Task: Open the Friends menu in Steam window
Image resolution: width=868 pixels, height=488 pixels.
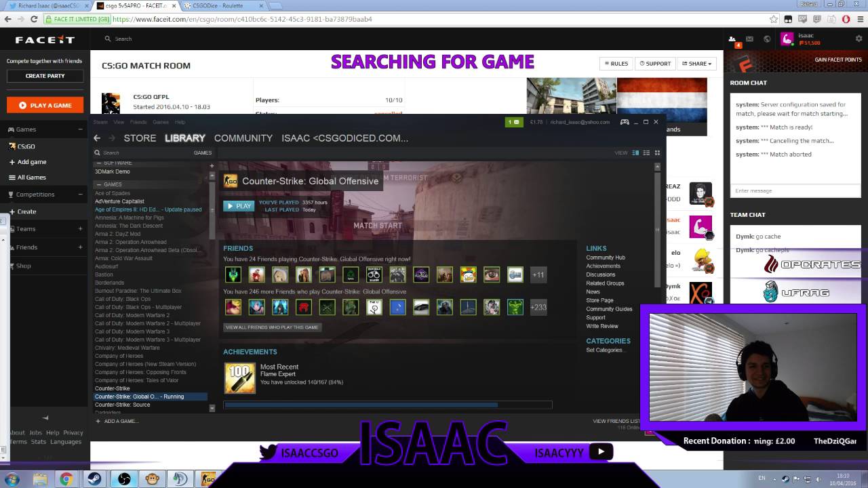Action: 138,122
